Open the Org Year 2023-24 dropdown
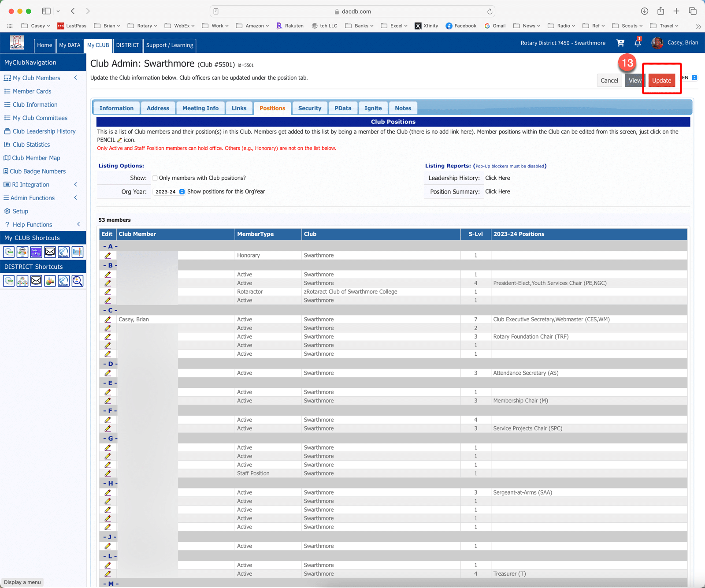Image resolution: width=705 pixels, height=588 pixels. tap(170, 192)
